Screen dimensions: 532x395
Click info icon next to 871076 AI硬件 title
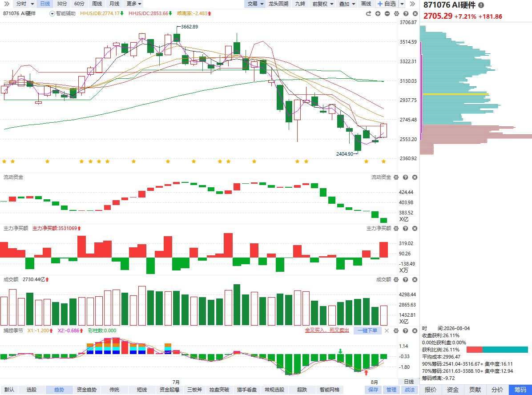point(481,5)
